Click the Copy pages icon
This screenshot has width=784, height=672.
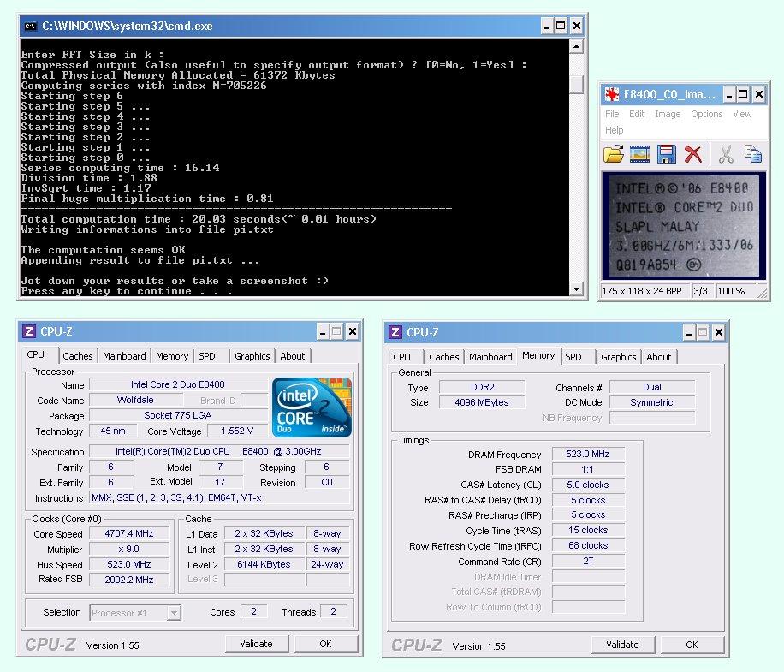pos(752,153)
